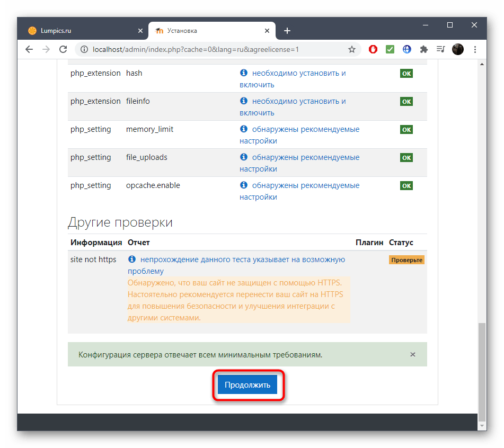Go back to previous page
Viewport: 504px width, 448px height.
coord(29,49)
